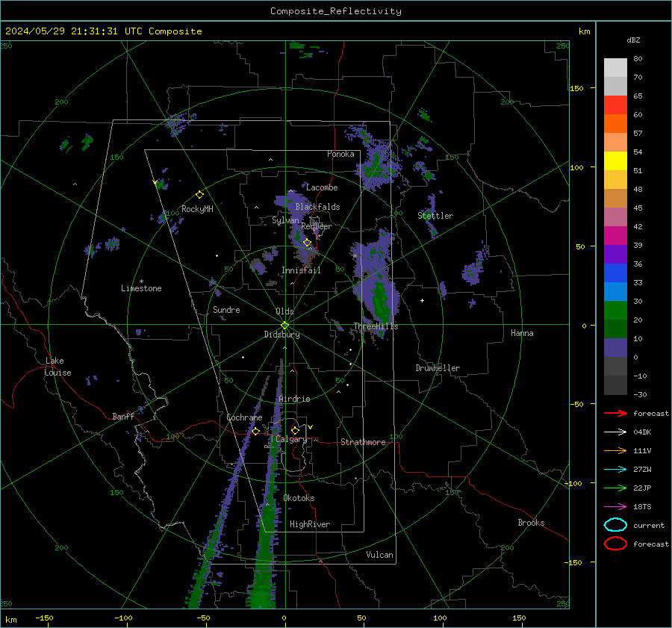Click the Composite_Reflectivity title
Viewport: 672px width, 628px height.
(335, 11)
